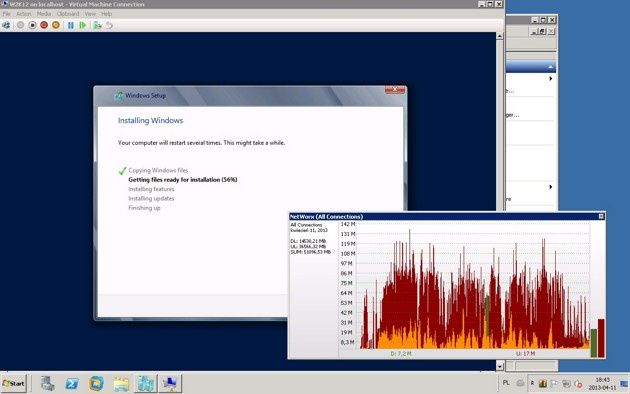Open the View menu
630x394 pixels.
tap(90, 14)
